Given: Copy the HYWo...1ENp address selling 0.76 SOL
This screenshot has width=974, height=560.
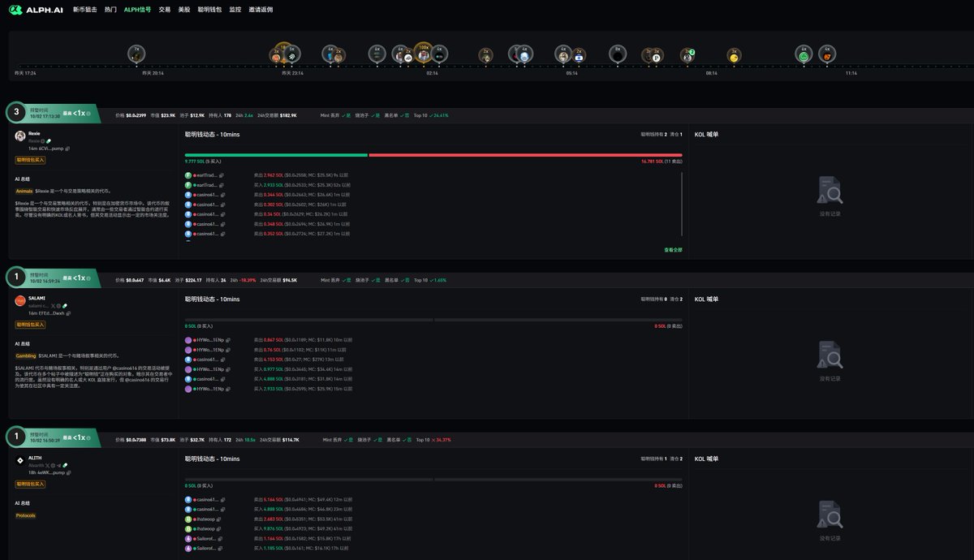Looking at the screenshot, I should 228,350.
